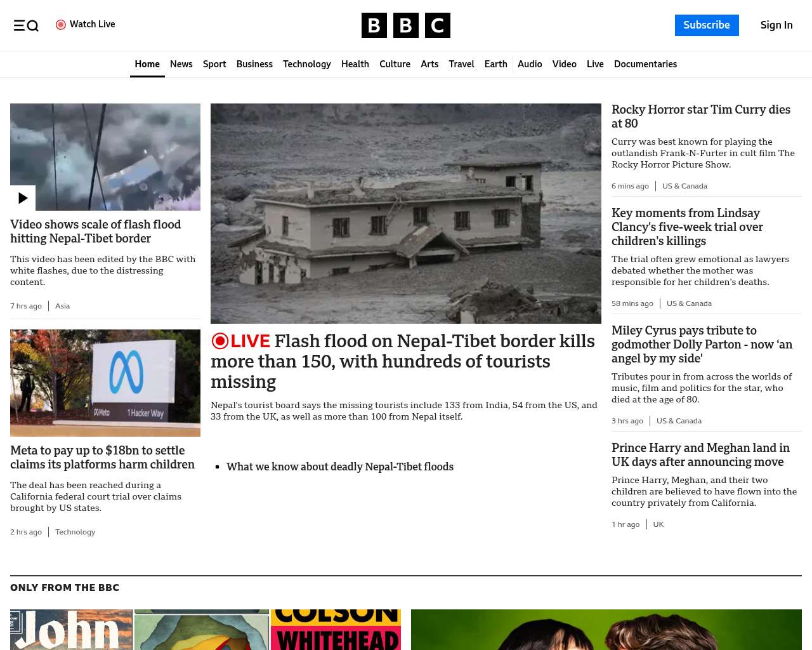812x650 pixels.
Task: Click the 'Only from the BBC' section heading
Action: [65, 588]
